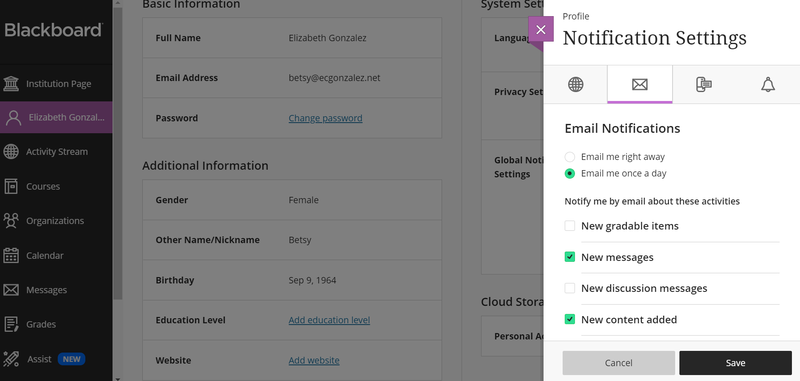Click the Email Notifications heading

click(622, 128)
